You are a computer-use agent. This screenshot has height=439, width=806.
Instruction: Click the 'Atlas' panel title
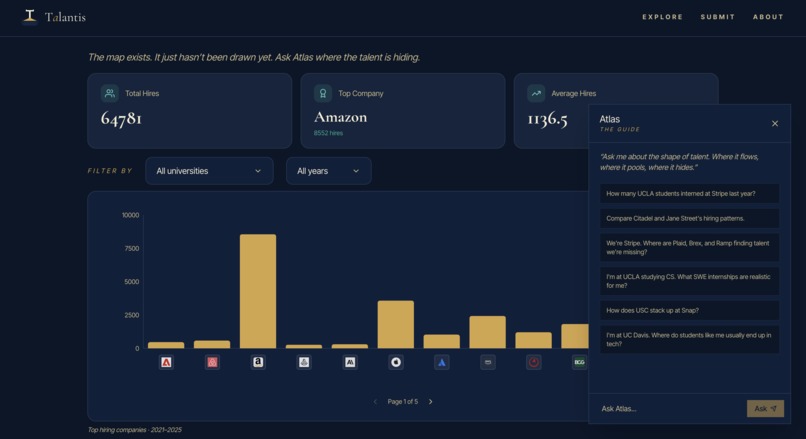[610, 119]
